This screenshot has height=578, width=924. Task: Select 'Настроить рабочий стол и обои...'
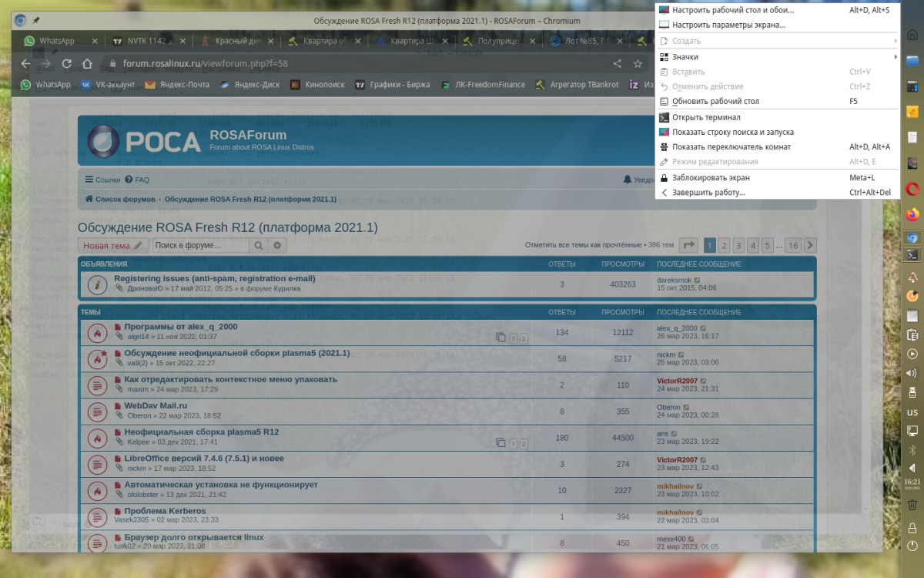click(776, 10)
